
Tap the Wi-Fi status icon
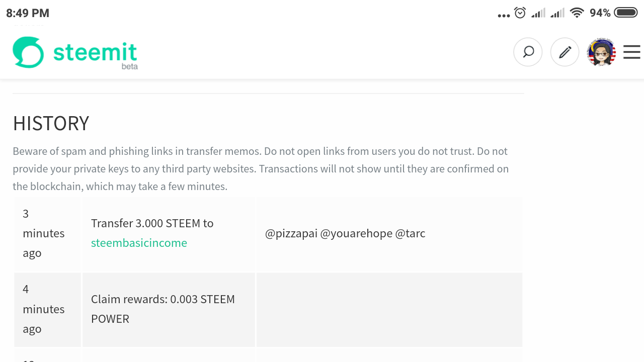(x=577, y=13)
